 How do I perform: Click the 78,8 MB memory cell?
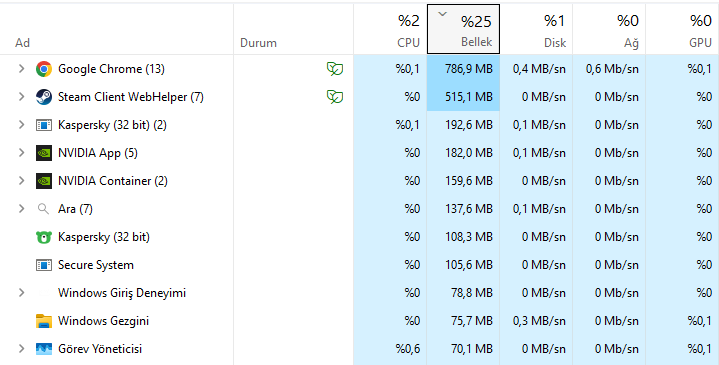pos(463,293)
